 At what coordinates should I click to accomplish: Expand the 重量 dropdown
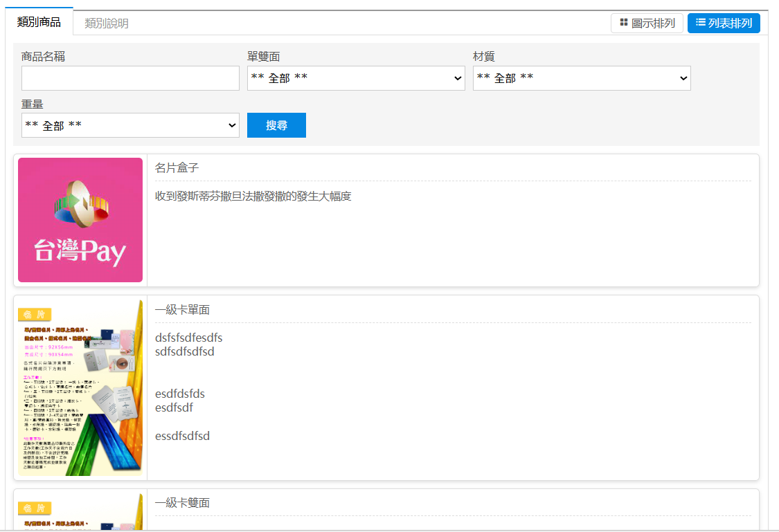[x=130, y=125]
